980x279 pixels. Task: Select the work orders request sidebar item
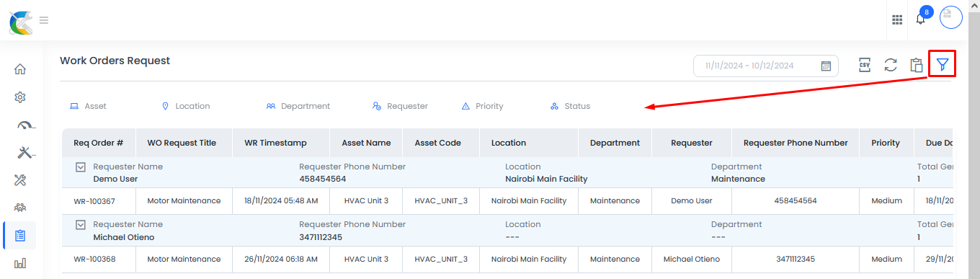tap(20, 235)
